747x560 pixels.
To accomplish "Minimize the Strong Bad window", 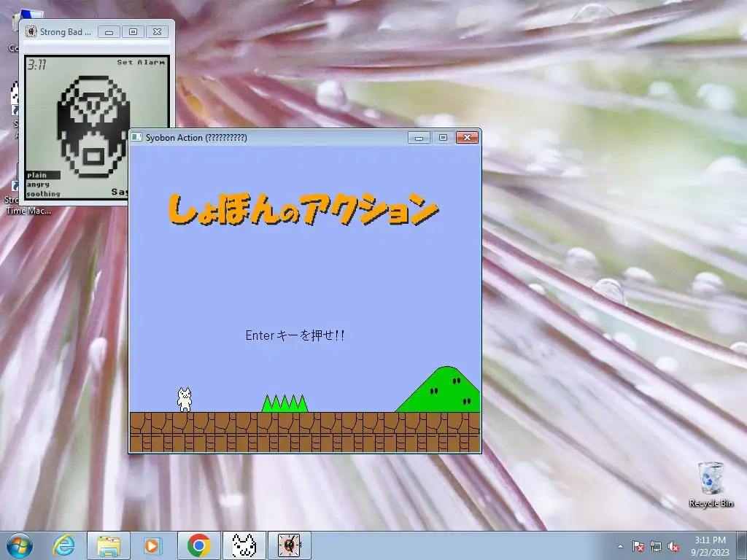I will pos(109,32).
